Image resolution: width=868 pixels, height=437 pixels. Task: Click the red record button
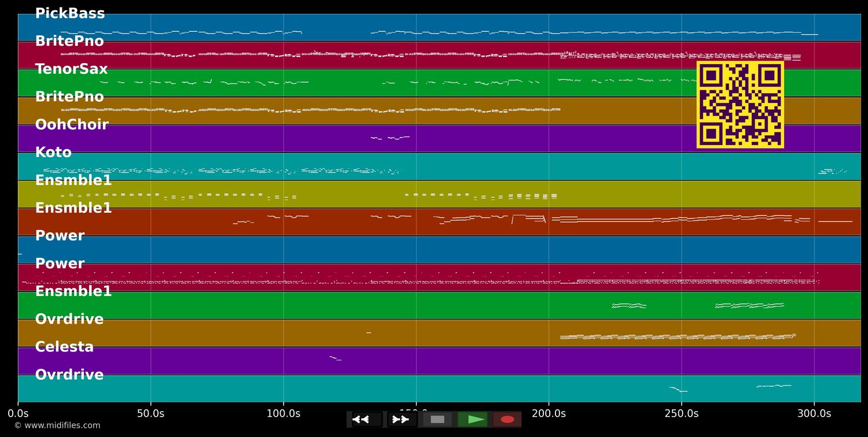coord(507,420)
